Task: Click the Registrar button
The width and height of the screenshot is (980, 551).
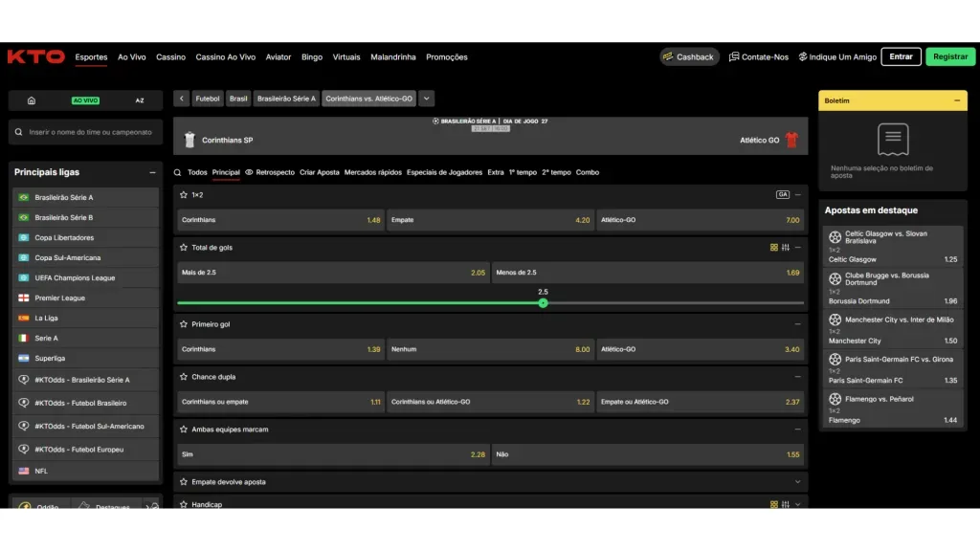Action: [950, 57]
